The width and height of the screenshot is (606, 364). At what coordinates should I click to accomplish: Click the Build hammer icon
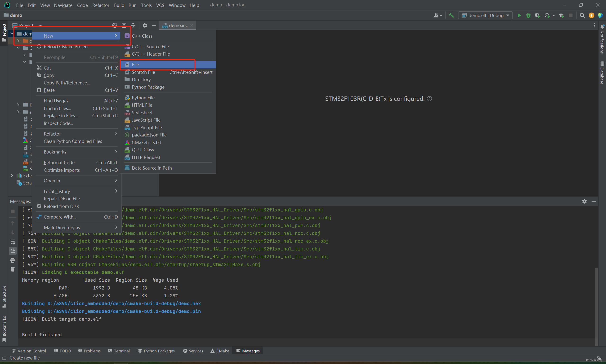coord(451,15)
